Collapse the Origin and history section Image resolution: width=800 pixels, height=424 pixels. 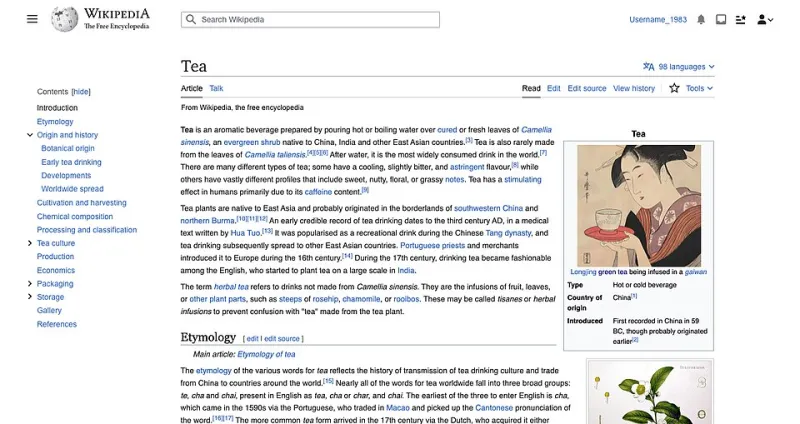(30, 135)
